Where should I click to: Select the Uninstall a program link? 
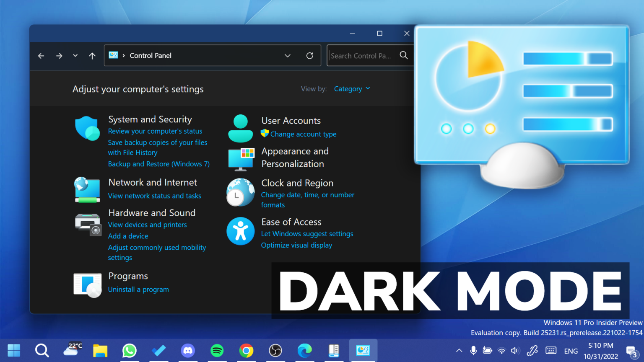tap(138, 289)
